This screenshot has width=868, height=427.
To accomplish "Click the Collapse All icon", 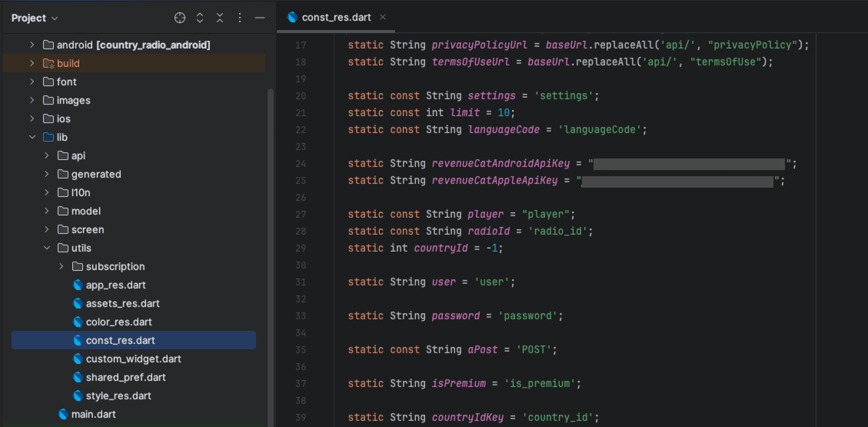I will pyautogui.click(x=220, y=17).
